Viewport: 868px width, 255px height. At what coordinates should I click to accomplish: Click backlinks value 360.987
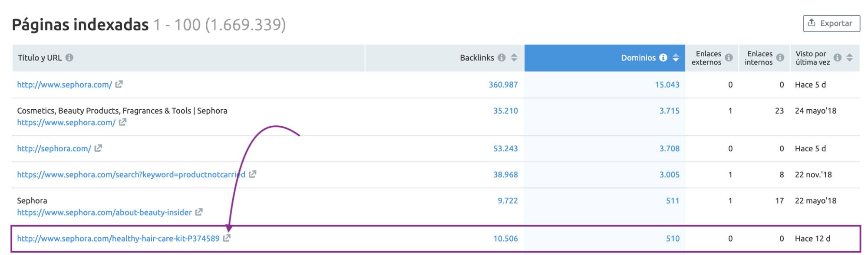503,85
